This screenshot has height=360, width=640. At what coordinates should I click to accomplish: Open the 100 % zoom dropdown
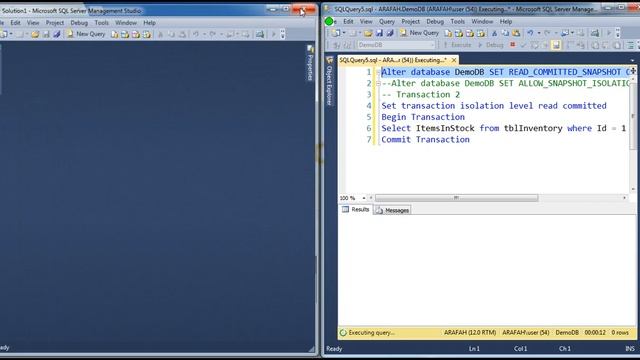pyautogui.click(x=364, y=198)
